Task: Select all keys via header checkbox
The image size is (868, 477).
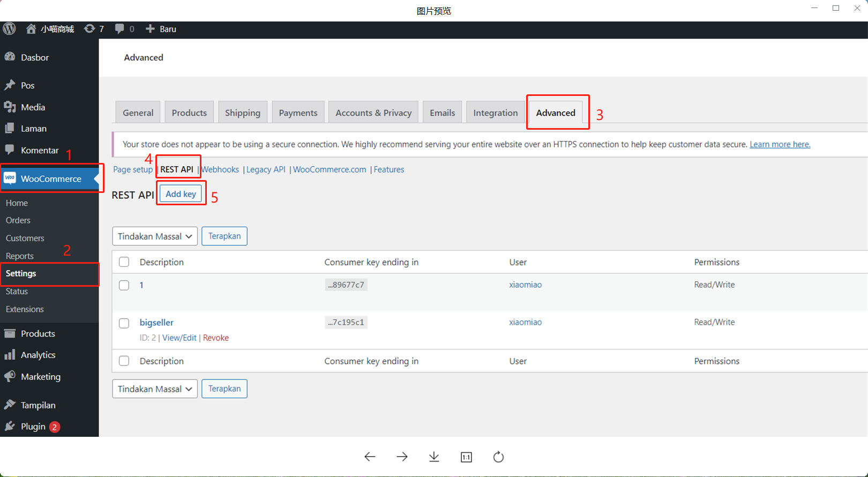Action: (x=124, y=262)
